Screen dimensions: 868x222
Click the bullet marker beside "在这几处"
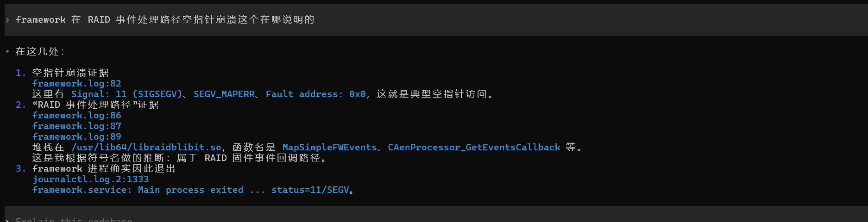[x=7, y=51]
